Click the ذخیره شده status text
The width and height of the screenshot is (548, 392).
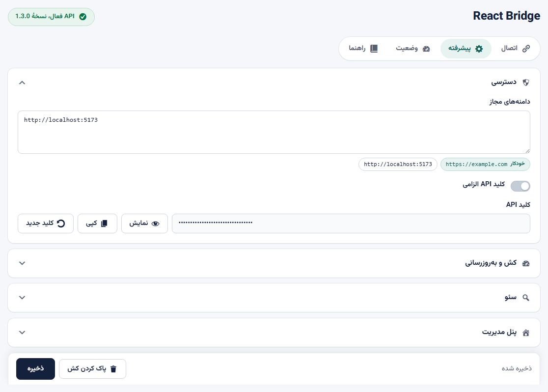(x=517, y=368)
